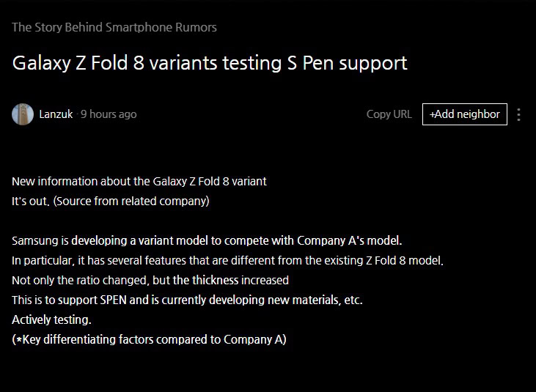
Task: Open The Story Behind Smartphone Rumors category
Action: tap(114, 27)
